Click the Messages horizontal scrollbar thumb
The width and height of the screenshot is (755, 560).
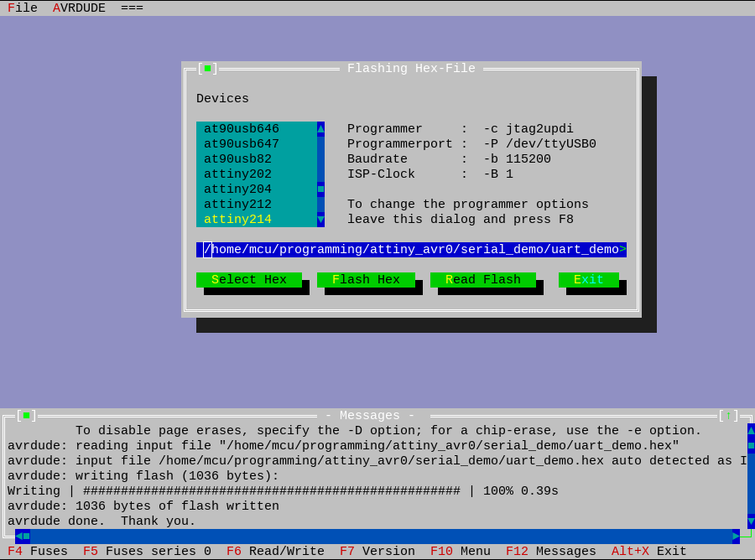(27, 536)
